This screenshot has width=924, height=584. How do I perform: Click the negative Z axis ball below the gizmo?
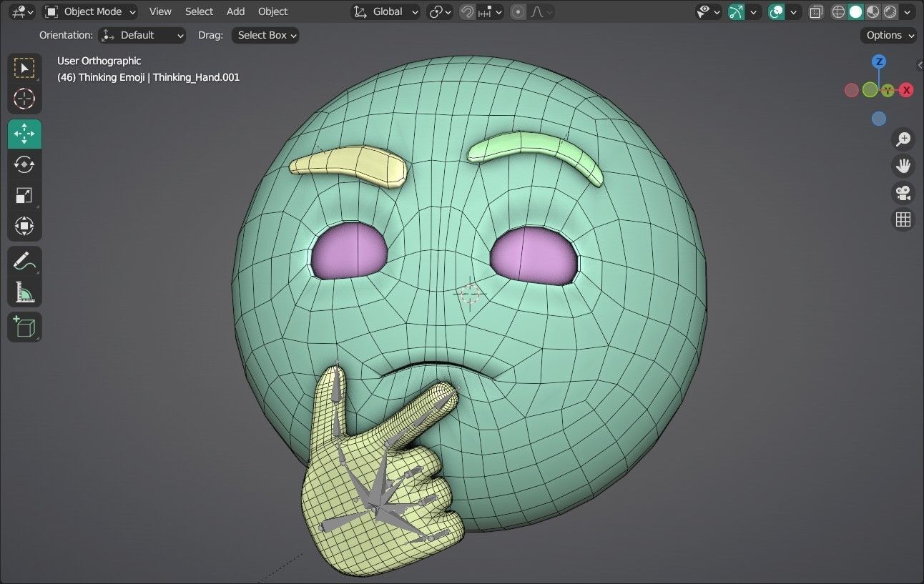coord(879,119)
